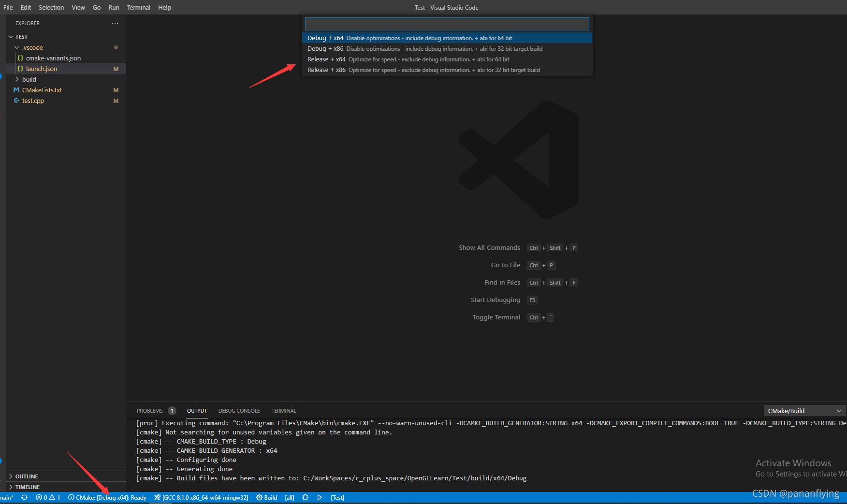
Task: Switch to the DEBUG CONSOLE tab
Action: pos(239,411)
